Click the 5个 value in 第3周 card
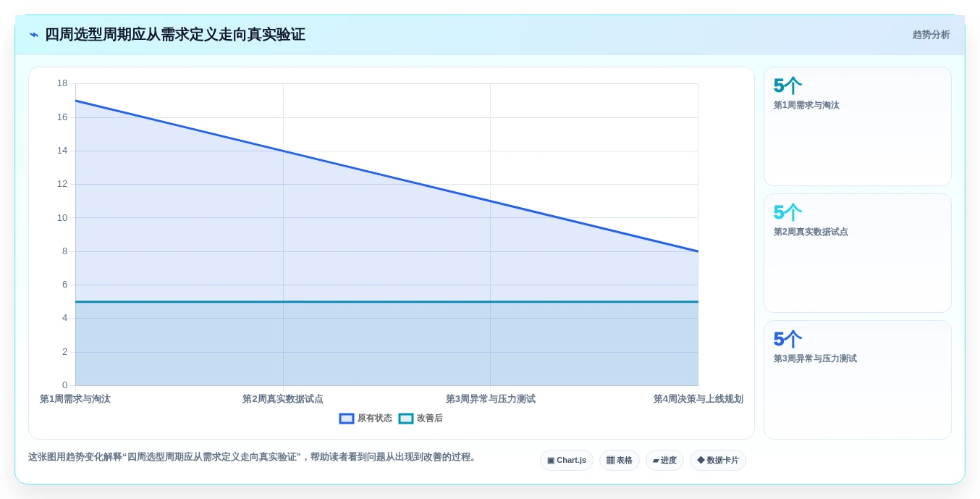 click(x=787, y=340)
